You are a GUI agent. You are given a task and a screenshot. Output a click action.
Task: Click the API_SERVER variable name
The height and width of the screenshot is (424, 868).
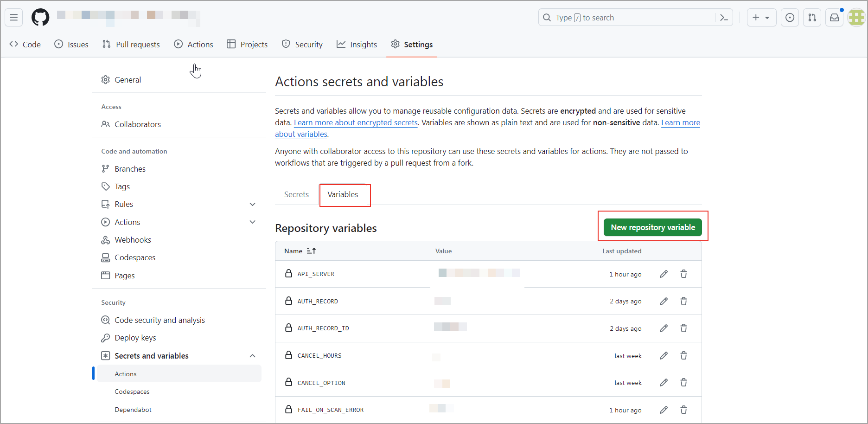(316, 274)
